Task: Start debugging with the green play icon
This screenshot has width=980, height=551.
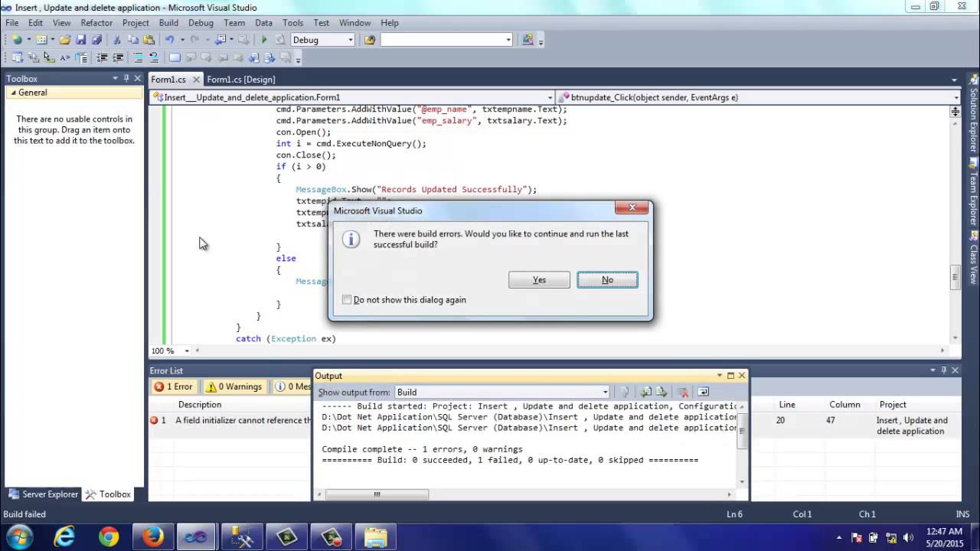Action: coord(264,40)
